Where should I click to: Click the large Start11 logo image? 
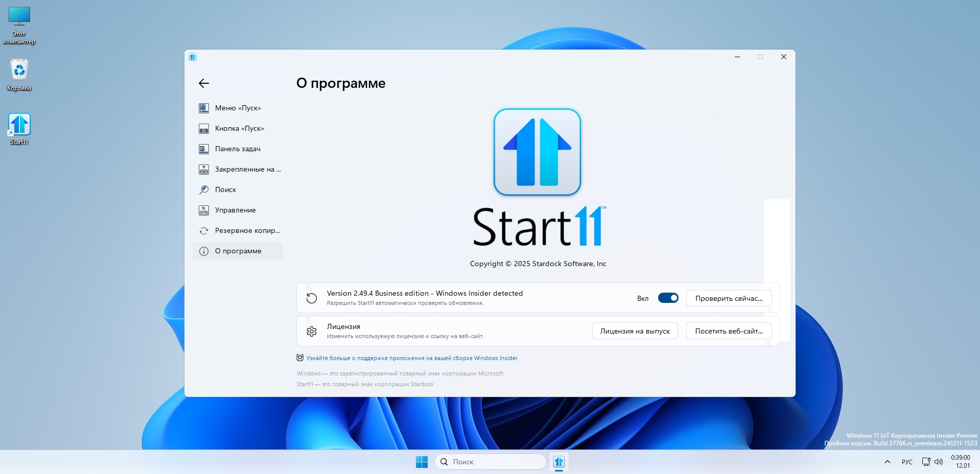tap(537, 152)
